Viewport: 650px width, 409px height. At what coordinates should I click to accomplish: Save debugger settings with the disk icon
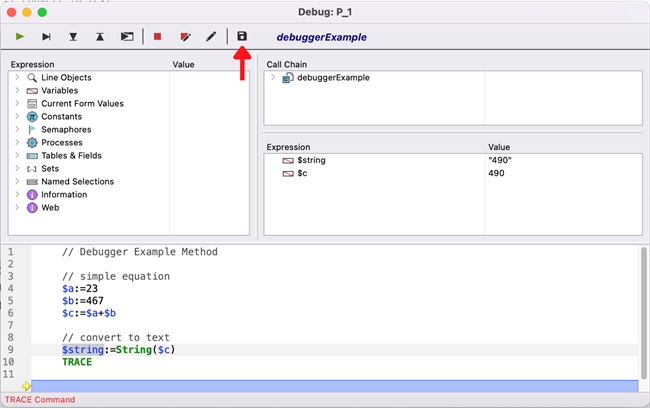[x=242, y=37]
